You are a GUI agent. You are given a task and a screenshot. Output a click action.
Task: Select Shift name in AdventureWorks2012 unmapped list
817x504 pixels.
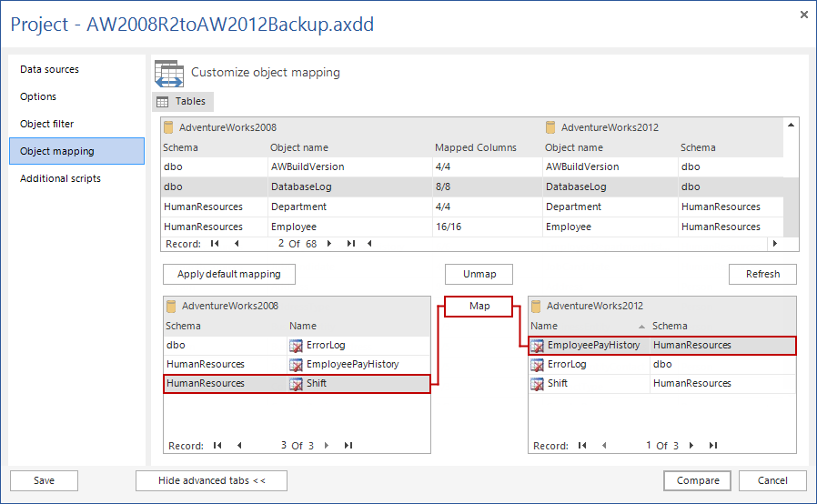click(558, 384)
